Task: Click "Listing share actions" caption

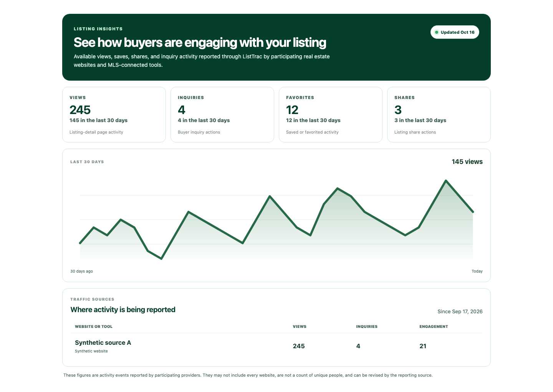Action: (x=415, y=132)
